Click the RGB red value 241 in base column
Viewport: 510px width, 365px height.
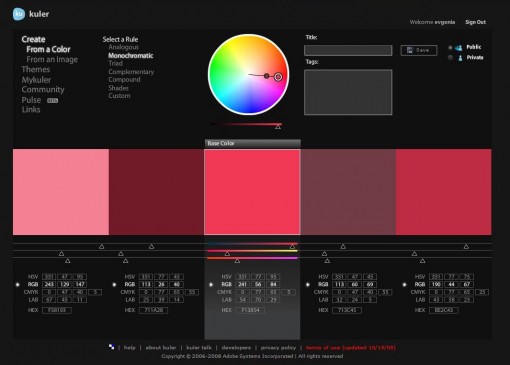242,284
